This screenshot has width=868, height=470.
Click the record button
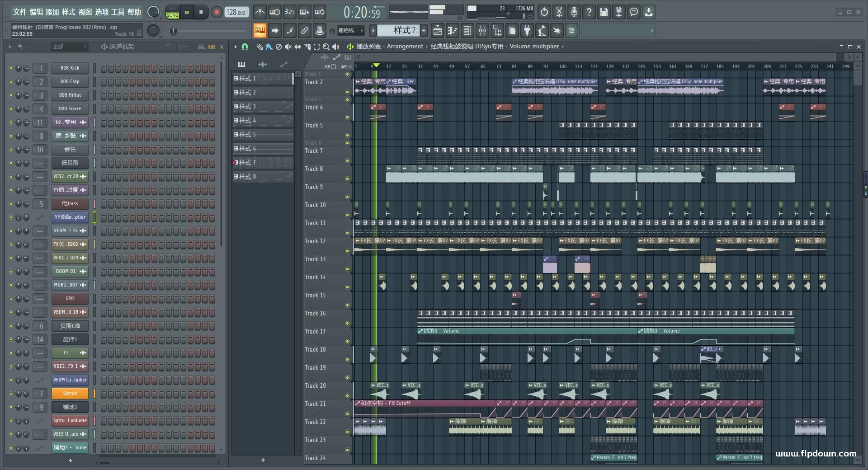click(217, 12)
